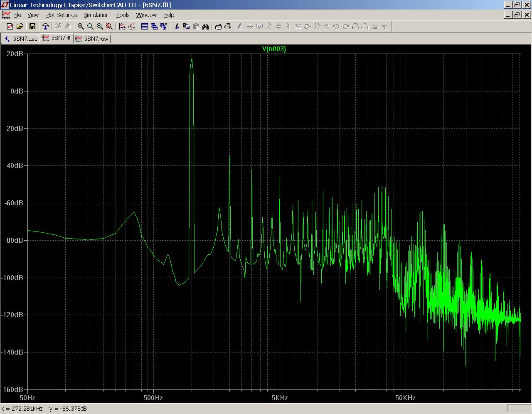This screenshot has width=532, height=414.
Task: Select the Ground symbol tool
Action: (250, 27)
